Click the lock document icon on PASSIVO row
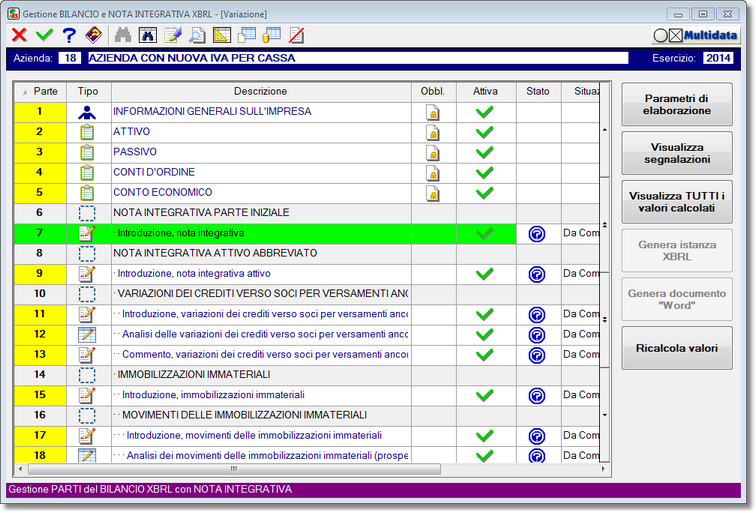Viewport: 756px width, 513px height. point(433,153)
